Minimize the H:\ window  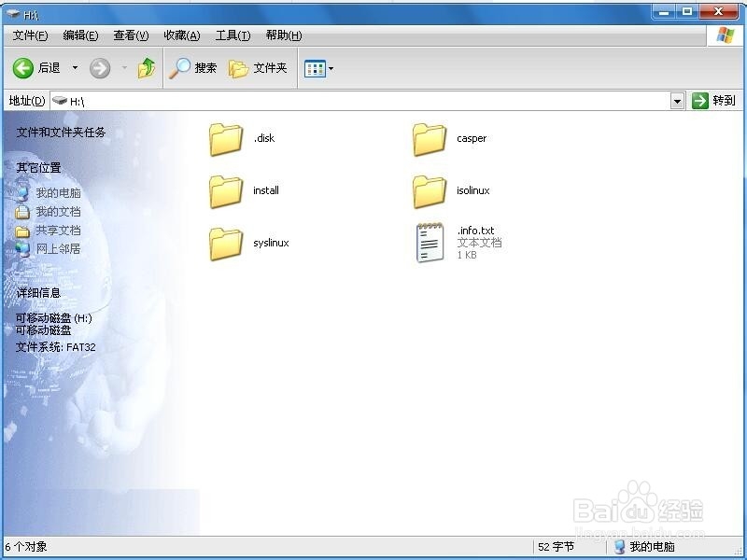(x=664, y=12)
